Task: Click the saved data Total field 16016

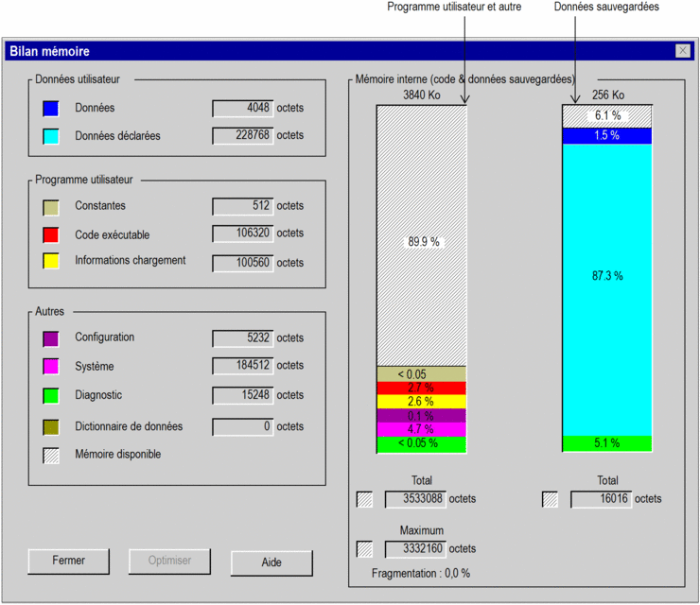Action: pos(601,499)
